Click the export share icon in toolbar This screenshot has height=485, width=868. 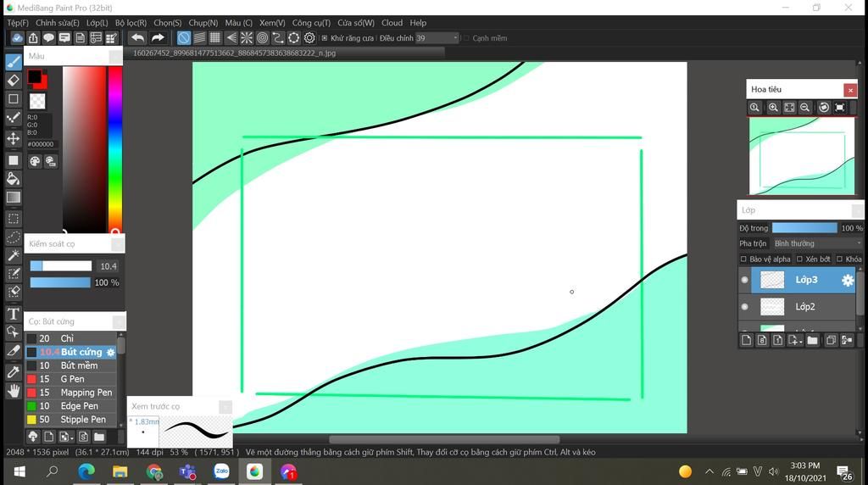pos(33,37)
